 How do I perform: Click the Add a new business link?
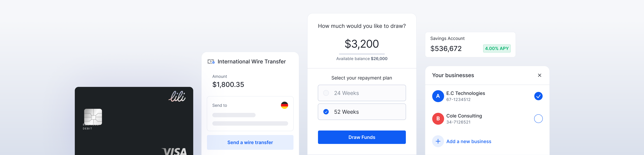[469, 142]
